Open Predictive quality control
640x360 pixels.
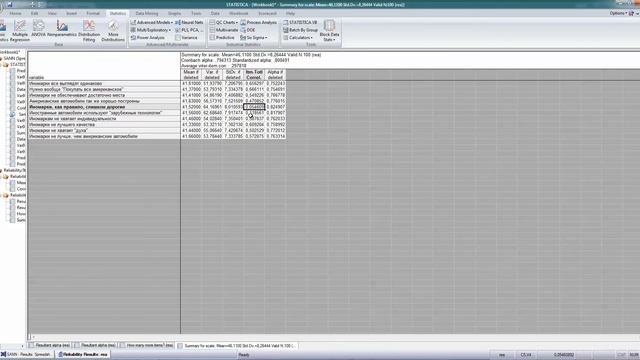click(x=222, y=38)
